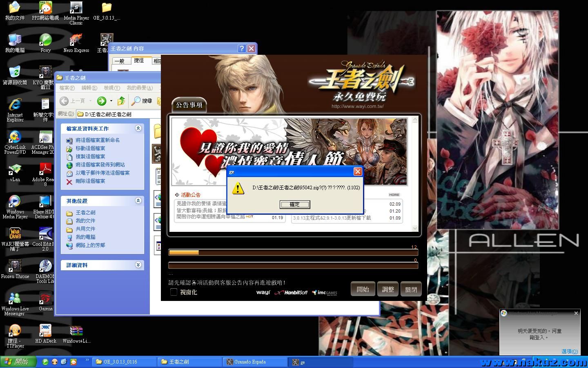Click the lower empty progress bar
Image resolution: width=588 pixels, height=368 pixels.
pos(293,265)
